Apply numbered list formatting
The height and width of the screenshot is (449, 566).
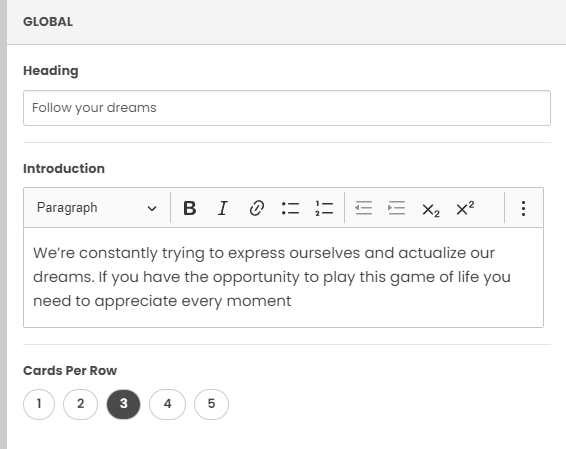(x=324, y=208)
